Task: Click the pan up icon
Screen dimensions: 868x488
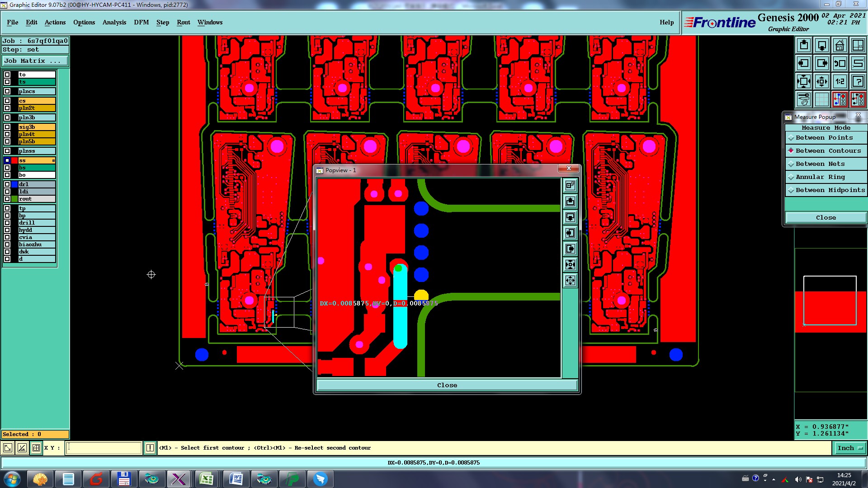Action: pos(803,45)
